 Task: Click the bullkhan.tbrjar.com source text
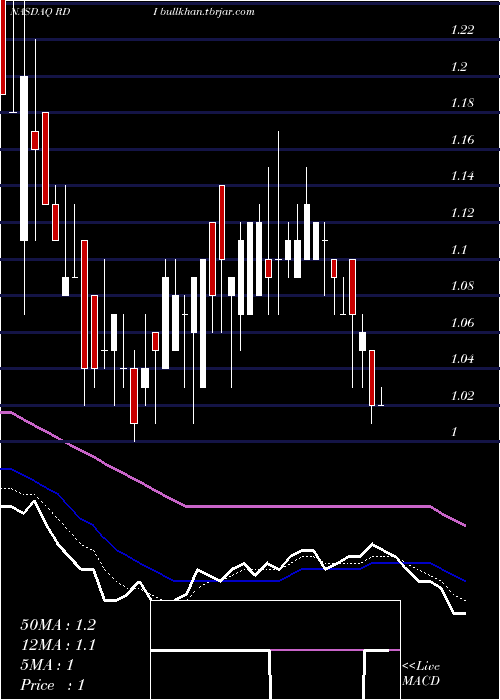(207, 12)
